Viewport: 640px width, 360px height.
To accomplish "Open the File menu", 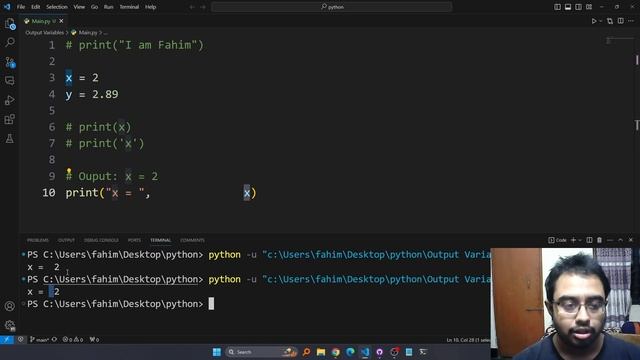I will (x=21, y=7).
